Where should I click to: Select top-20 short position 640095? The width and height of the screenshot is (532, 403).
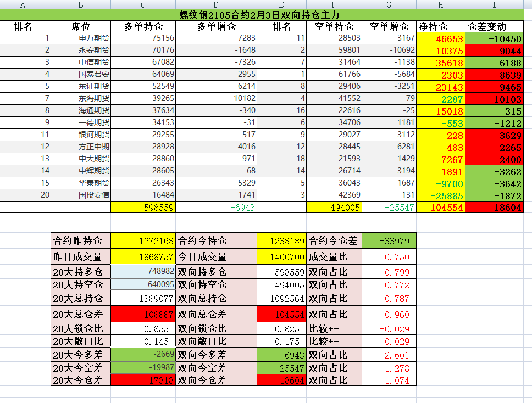pyautogui.click(x=143, y=284)
